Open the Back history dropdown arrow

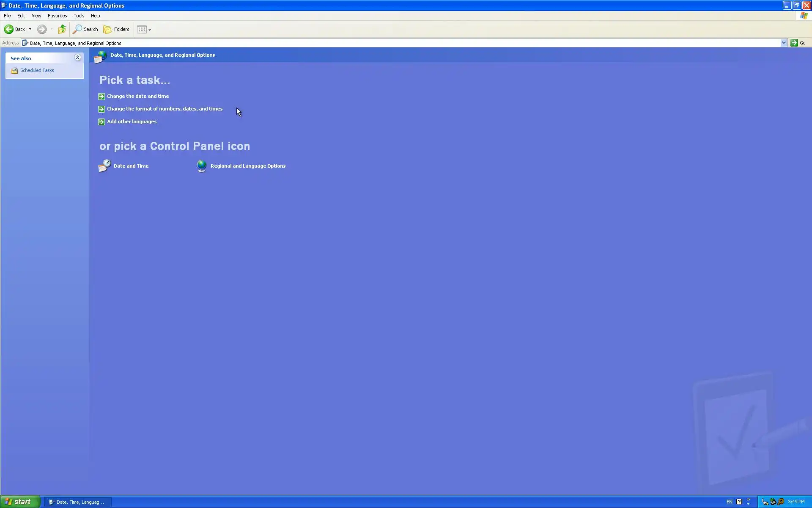(30, 29)
